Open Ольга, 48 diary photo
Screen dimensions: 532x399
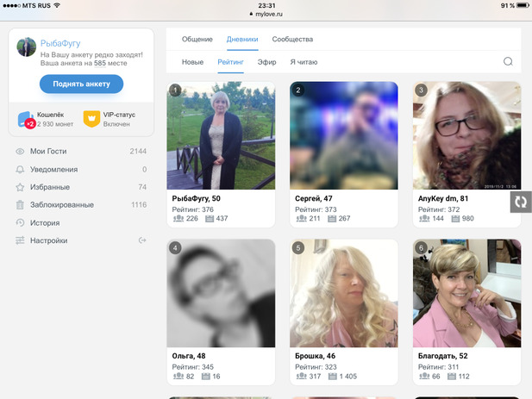tap(221, 293)
